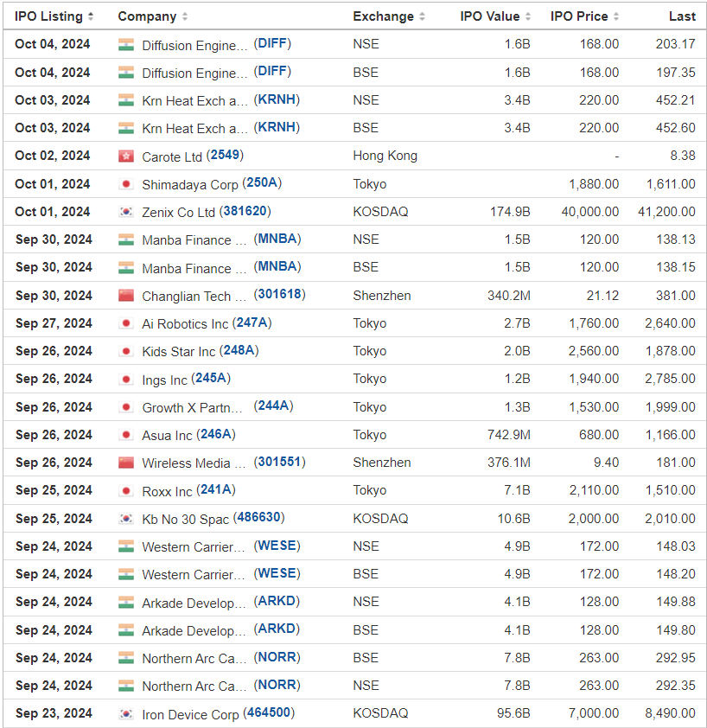Click India flag in Arkade Develop BSE row

[x=126, y=630]
